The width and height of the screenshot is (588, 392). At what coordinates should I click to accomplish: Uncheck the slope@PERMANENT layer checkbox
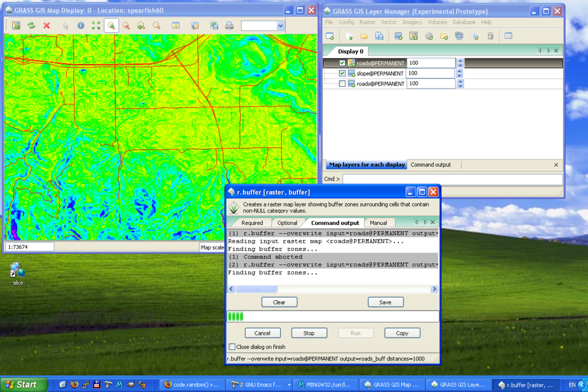(x=342, y=73)
